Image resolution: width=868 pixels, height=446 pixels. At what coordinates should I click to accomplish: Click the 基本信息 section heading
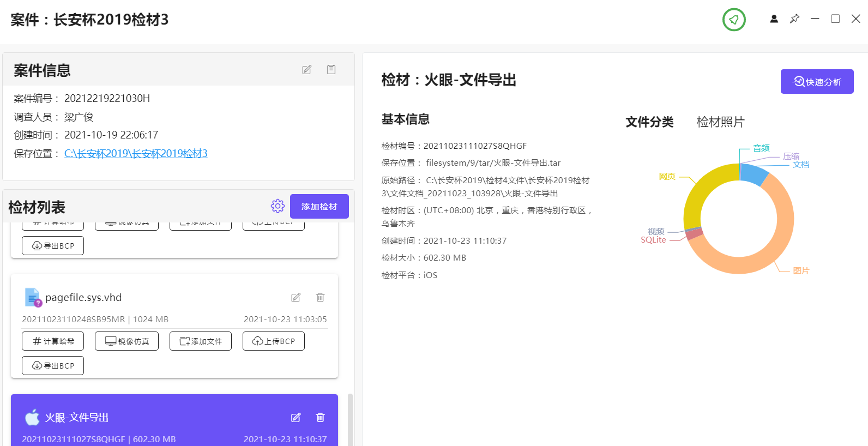(x=405, y=119)
